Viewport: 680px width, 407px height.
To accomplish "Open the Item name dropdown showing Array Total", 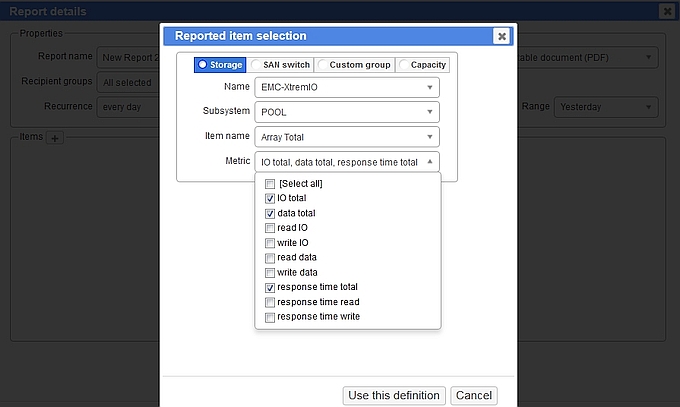I will coord(347,137).
